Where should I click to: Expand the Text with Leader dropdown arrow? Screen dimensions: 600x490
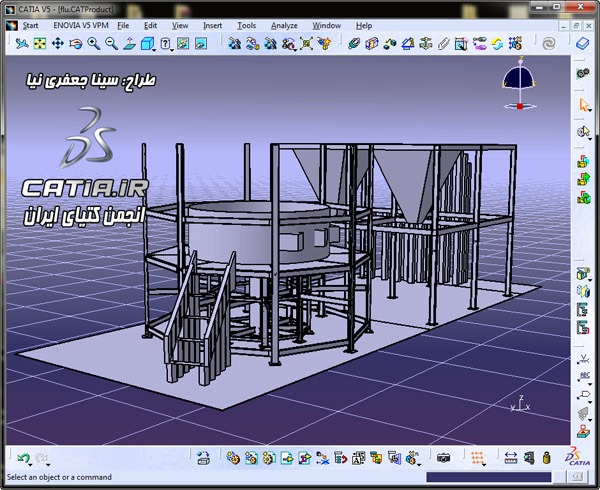point(590,384)
